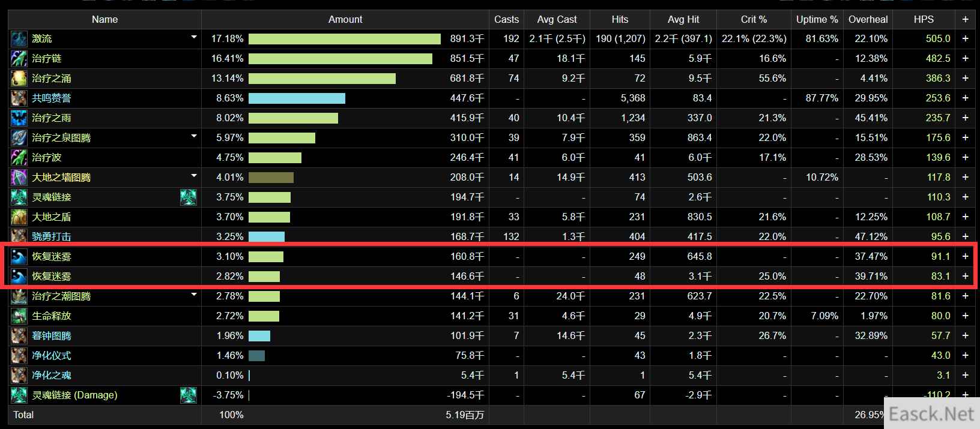Click the 55.6% crit value
This screenshot has width=980, height=429.
pos(772,79)
